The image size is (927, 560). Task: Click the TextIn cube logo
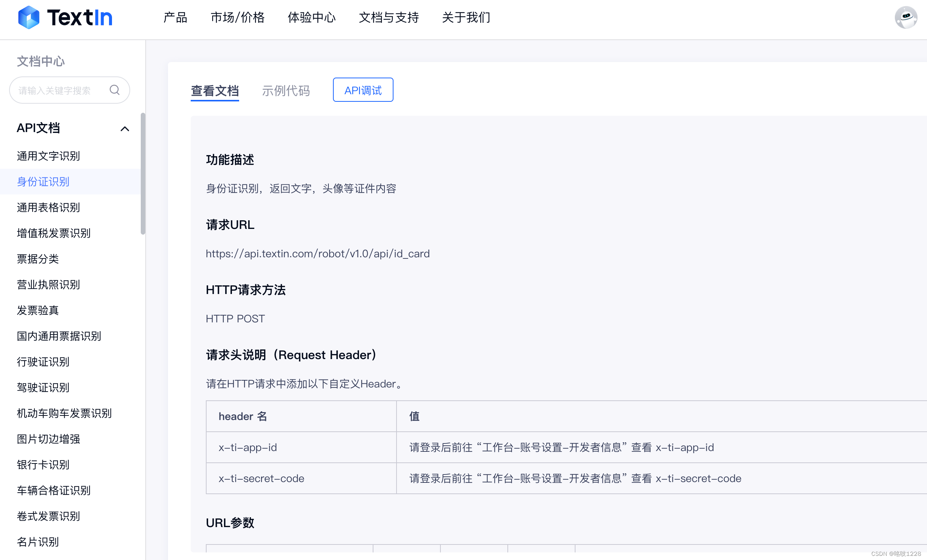(29, 17)
